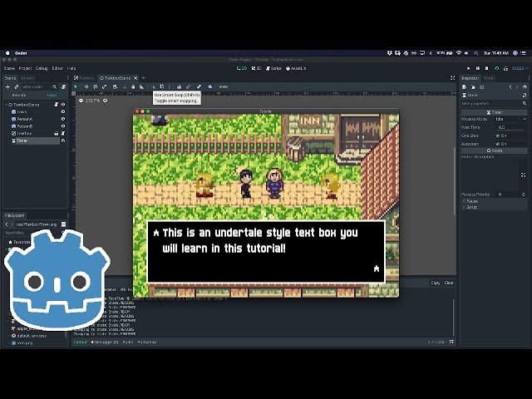The image size is (532, 399).
Task: Toggle visibility of TextboxScene node
Action: click(x=63, y=105)
